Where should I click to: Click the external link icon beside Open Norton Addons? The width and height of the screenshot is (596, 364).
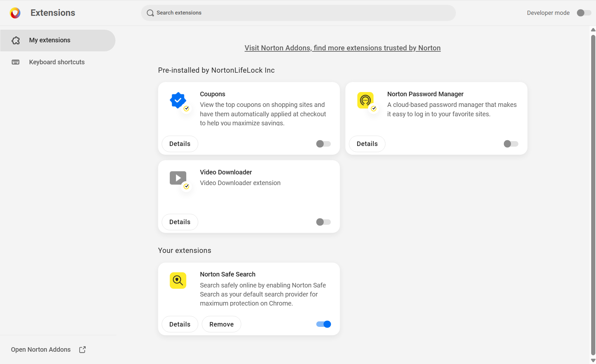click(x=82, y=349)
